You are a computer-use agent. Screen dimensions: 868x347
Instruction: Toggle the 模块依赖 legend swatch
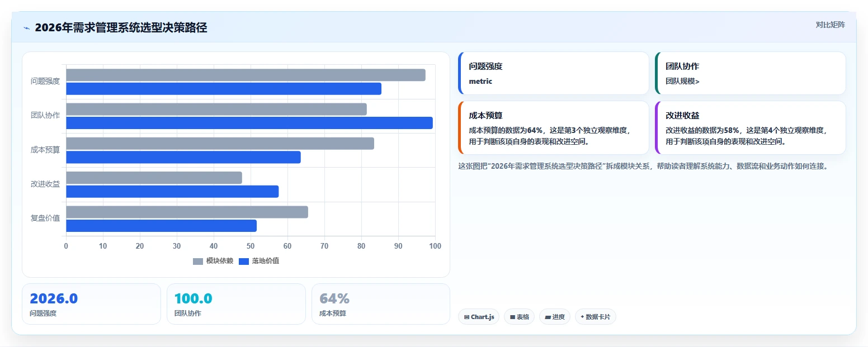click(x=198, y=261)
